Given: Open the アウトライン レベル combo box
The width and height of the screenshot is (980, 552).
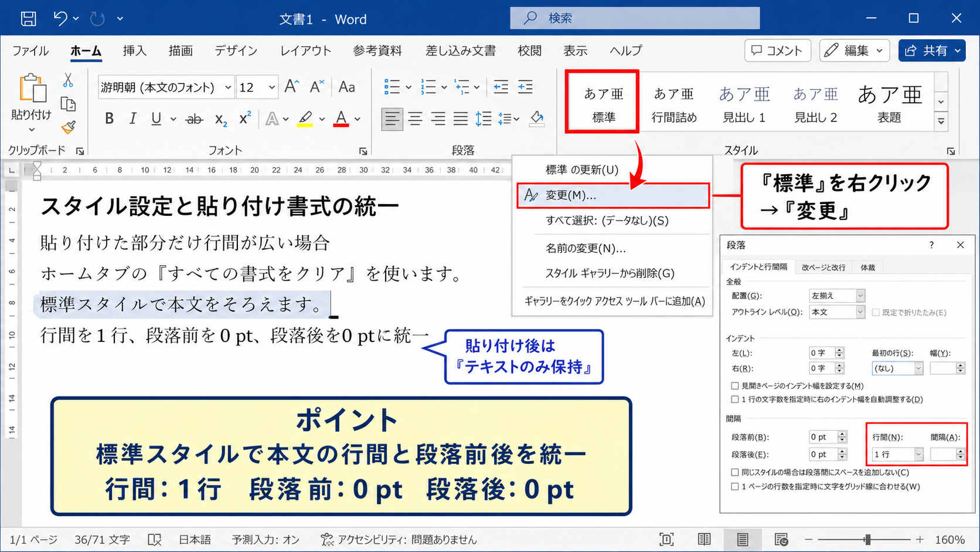Looking at the screenshot, I should click(837, 312).
